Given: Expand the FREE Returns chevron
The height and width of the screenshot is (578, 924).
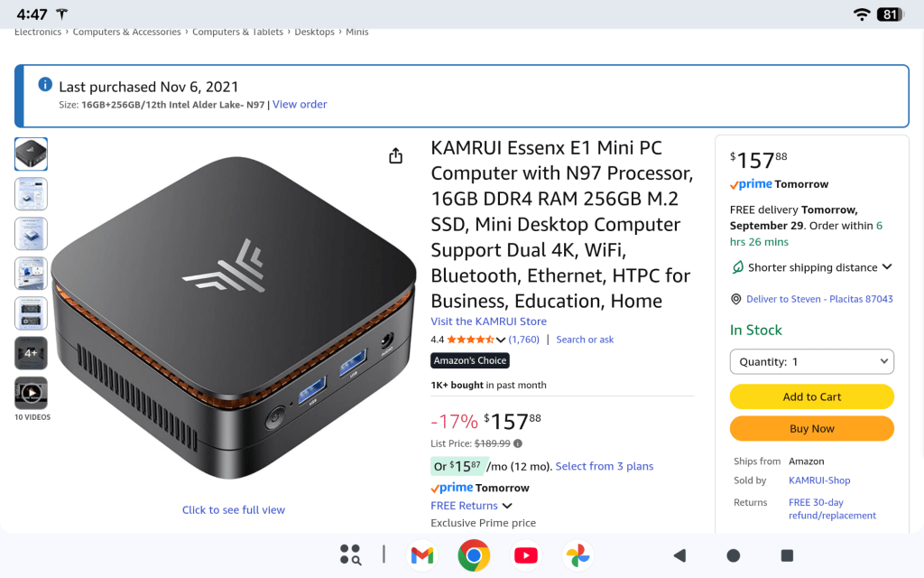Looking at the screenshot, I should point(507,506).
